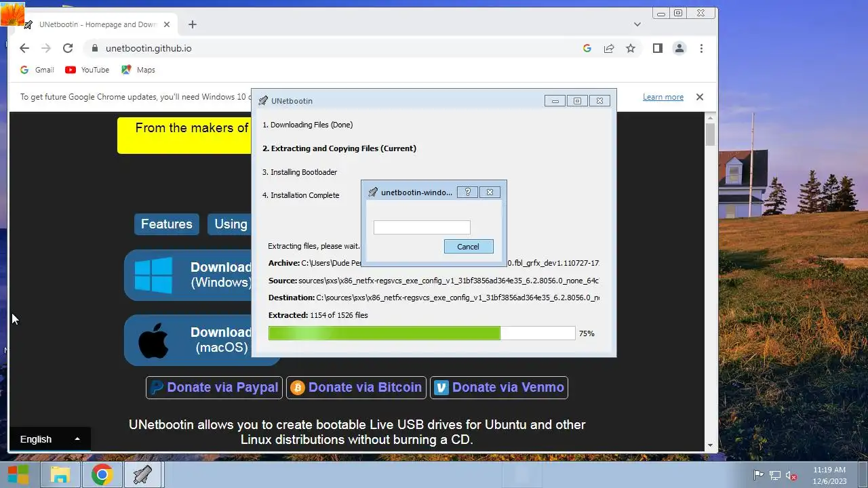
Task: Minimize the UNetbootin window
Action: tap(555, 101)
